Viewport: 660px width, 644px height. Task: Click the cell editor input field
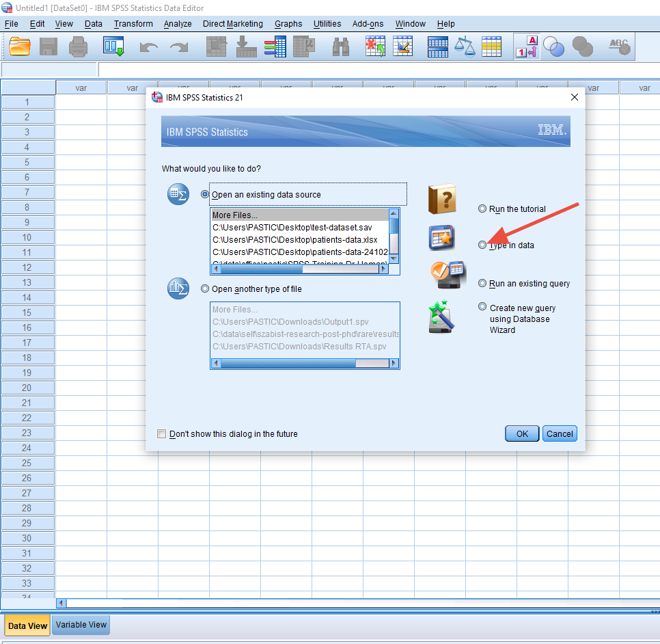click(379, 70)
